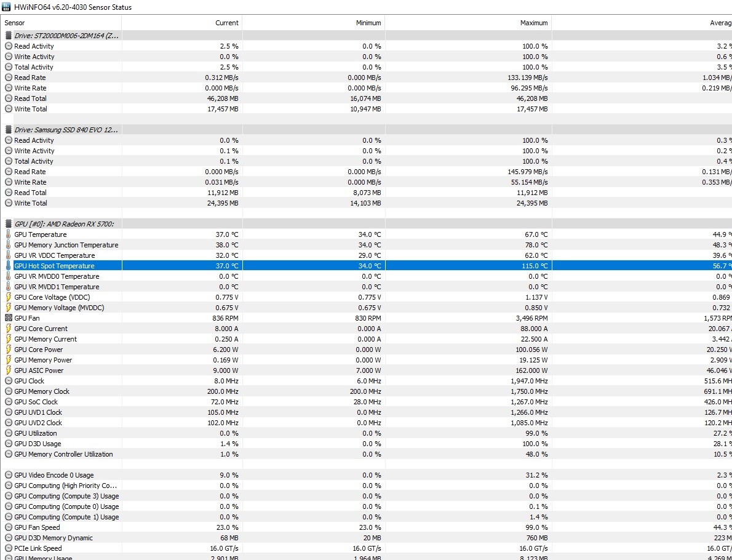Select the GPU Fan Speed sensor row
The height and width of the screenshot is (560, 732).
[37, 527]
